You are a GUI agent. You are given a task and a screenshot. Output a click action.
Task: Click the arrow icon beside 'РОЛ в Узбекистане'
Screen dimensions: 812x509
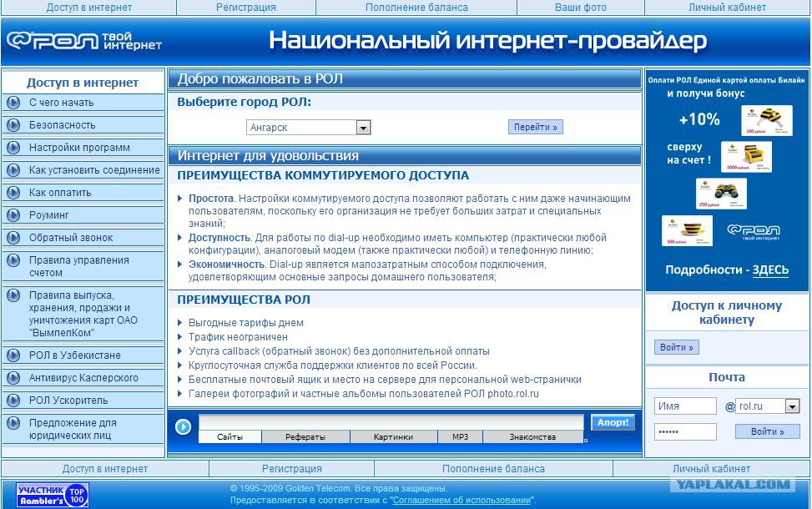(13, 355)
